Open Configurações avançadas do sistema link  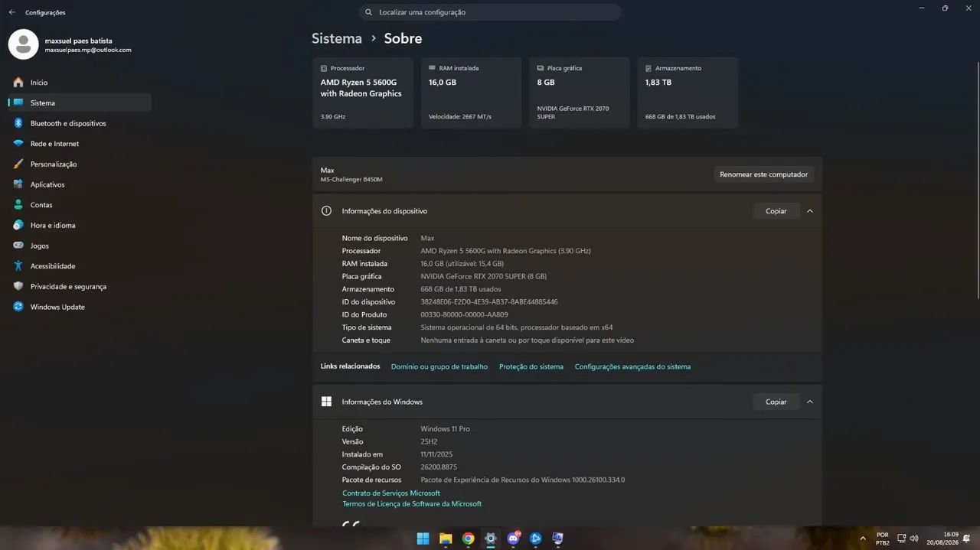(632, 366)
